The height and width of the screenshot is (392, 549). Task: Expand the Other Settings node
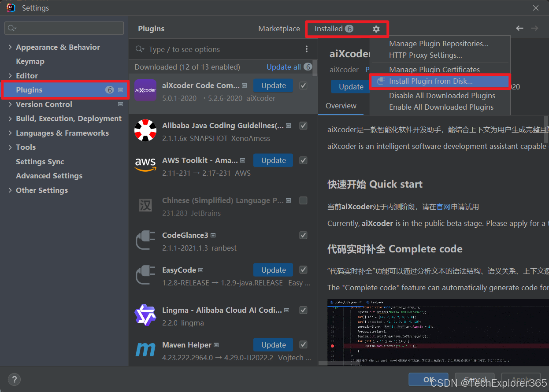10,190
